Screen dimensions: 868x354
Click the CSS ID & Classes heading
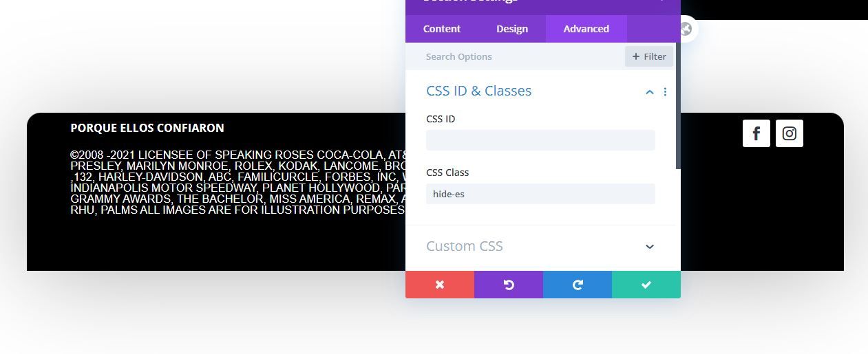479,91
